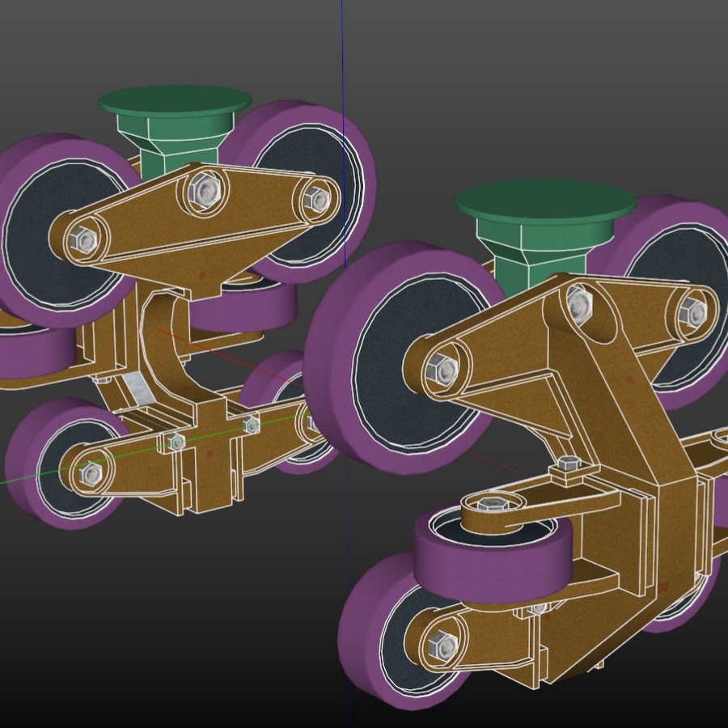The image size is (728, 728).
Task: Select small bolt at right bracket's base
Action: point(569,464)
